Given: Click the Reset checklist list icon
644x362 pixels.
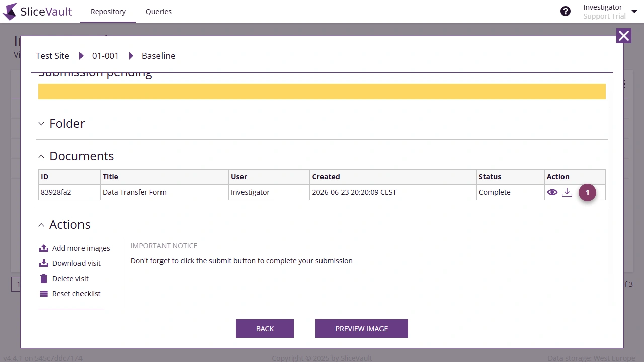Looking at the screenshot, I should click(44, 294).
